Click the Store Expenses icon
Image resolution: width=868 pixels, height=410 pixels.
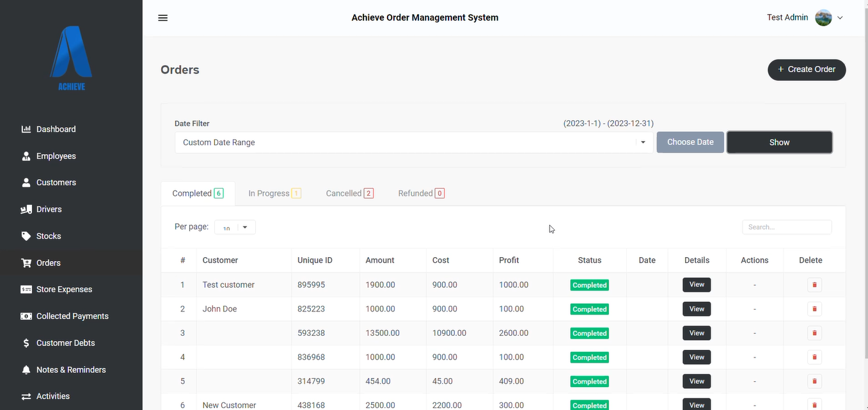click(x=26, y=290)
